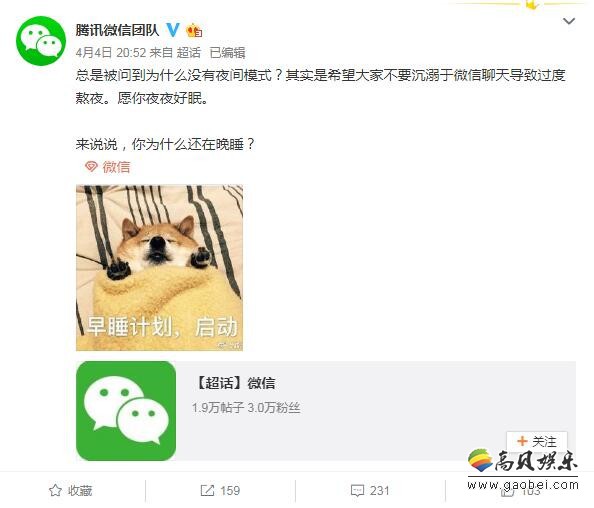This screenshot has width=594, height=508.
Task: Expand the post options chevron arrow
Action: (x=569, y=21)
